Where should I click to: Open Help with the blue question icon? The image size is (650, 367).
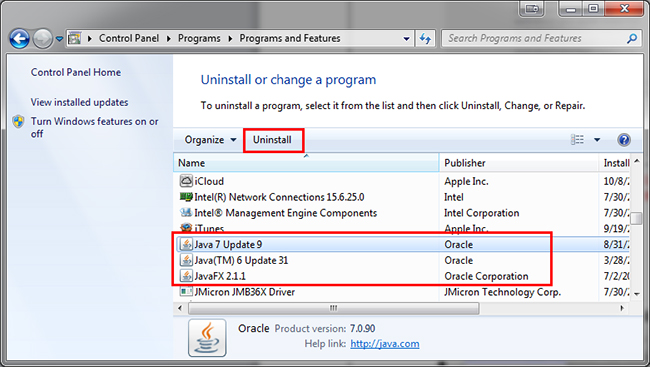pos(623,140)
